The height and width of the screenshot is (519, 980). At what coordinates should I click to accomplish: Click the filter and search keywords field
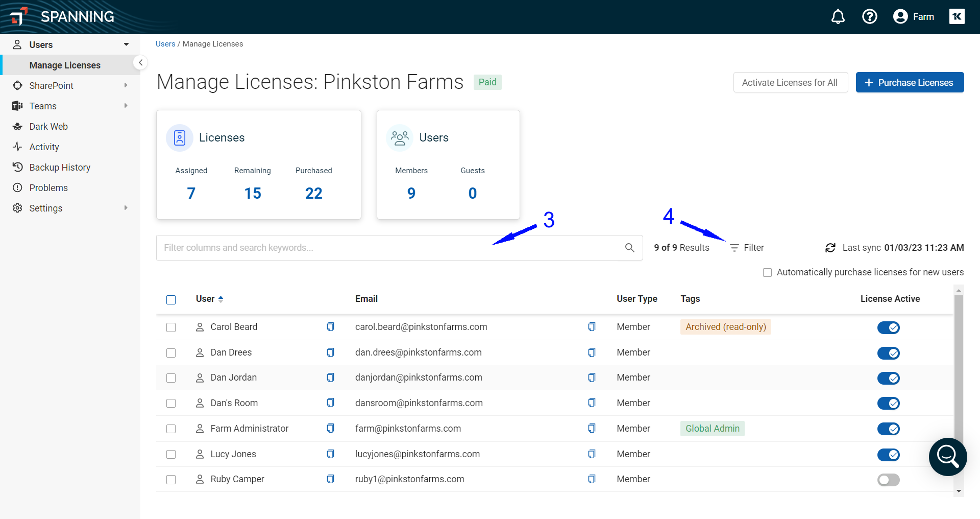pos(357,248)
